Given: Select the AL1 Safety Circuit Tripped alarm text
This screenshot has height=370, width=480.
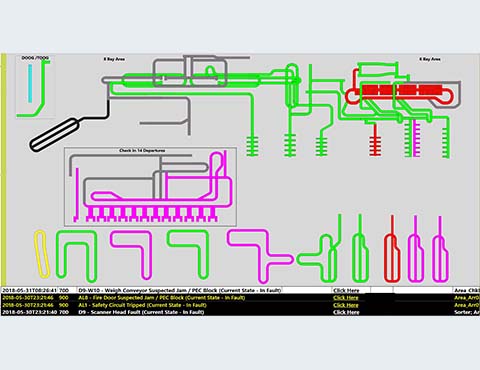Looking at the screenshot, I should (x=142, y=305).
